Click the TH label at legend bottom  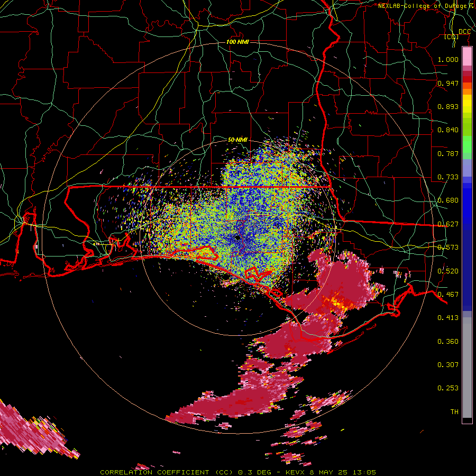click(x=454, y=412)
